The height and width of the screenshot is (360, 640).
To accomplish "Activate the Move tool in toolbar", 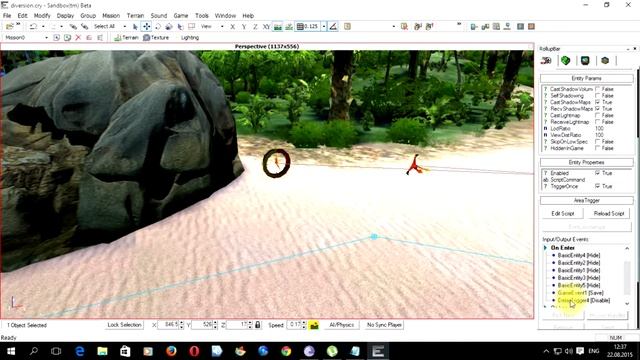I will 147,27.
